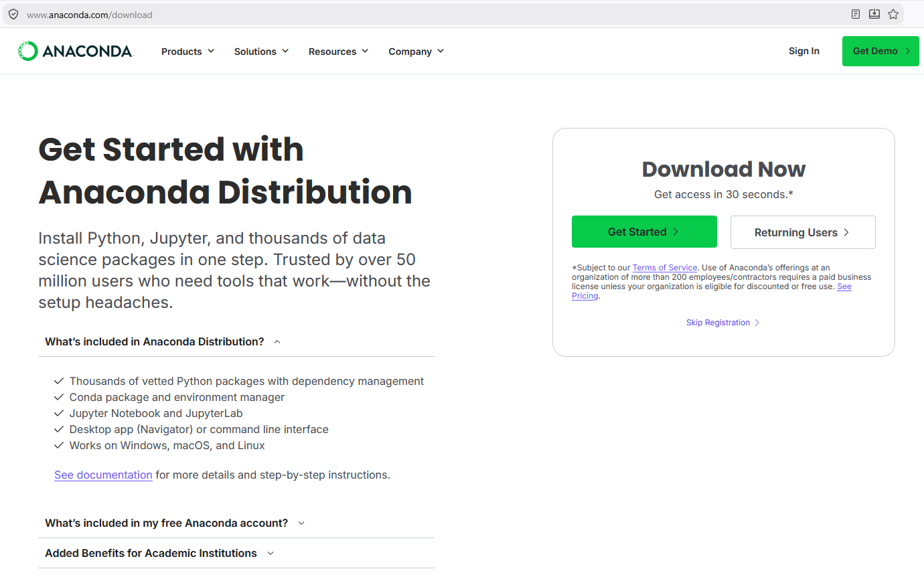Open the See documentation link
The height and width of the screenshot is (577, 924).
click(103, 475)
